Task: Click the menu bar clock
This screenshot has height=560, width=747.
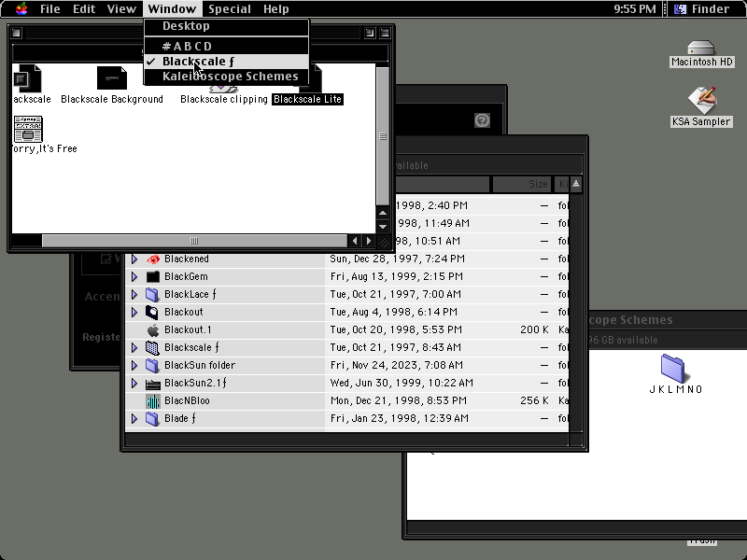Action: [x=635, y=8]
